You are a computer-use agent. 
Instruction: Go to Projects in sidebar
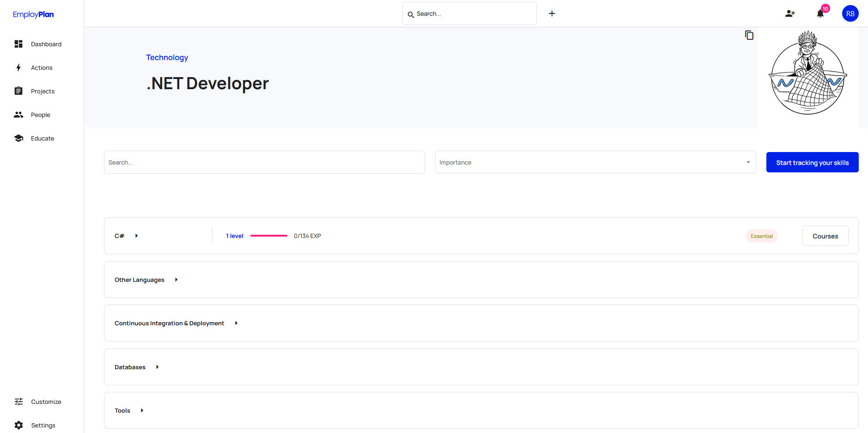click(x=42, y=91)
